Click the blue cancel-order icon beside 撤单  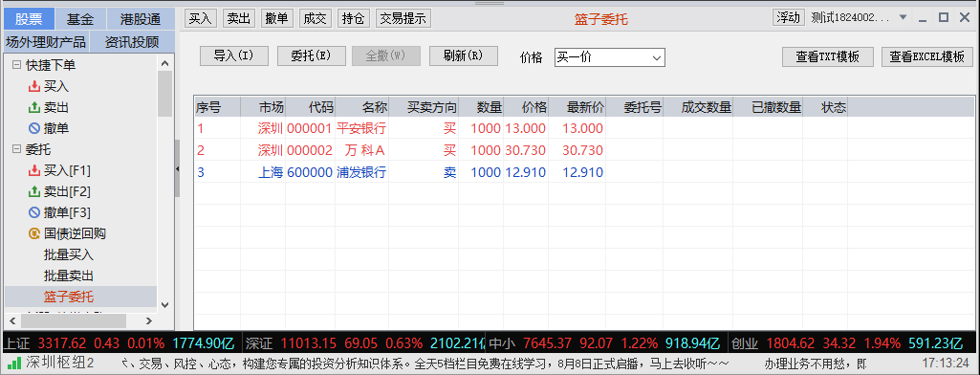pyautogui.click(x=34, y=129)
